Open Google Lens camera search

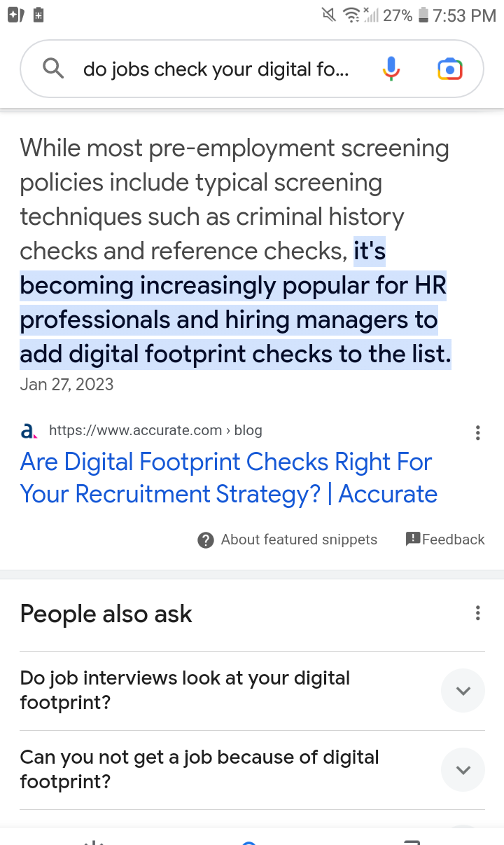coord(449,69)
